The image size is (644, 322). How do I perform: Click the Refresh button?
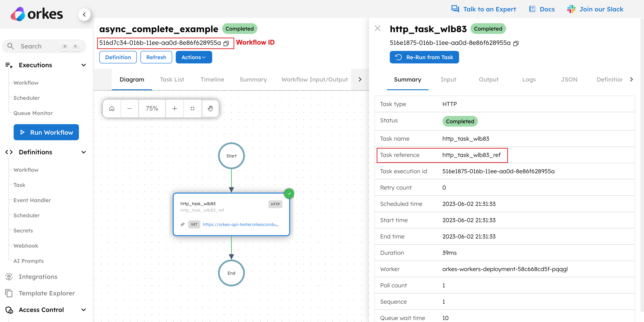pyautogui.click(x=156, y=57)
